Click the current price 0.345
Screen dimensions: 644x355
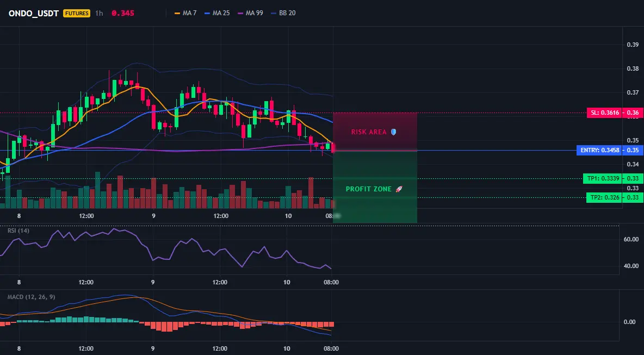pyautogui.click(x=123, y=13)
